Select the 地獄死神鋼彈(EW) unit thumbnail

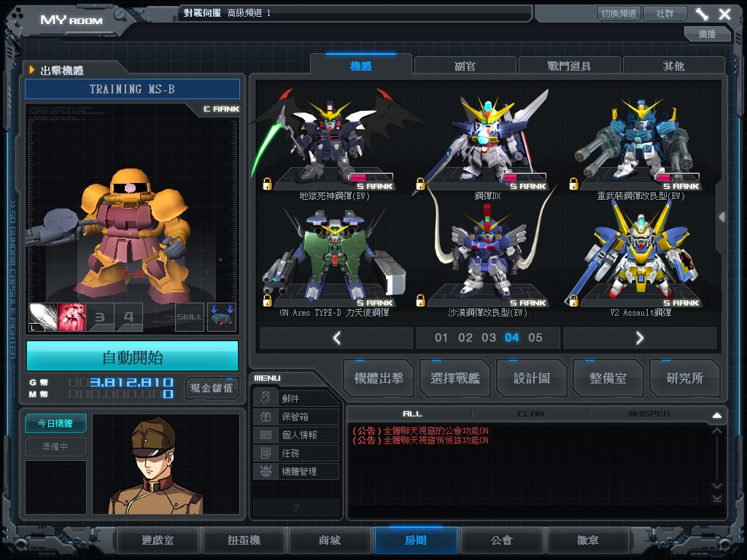333,138
